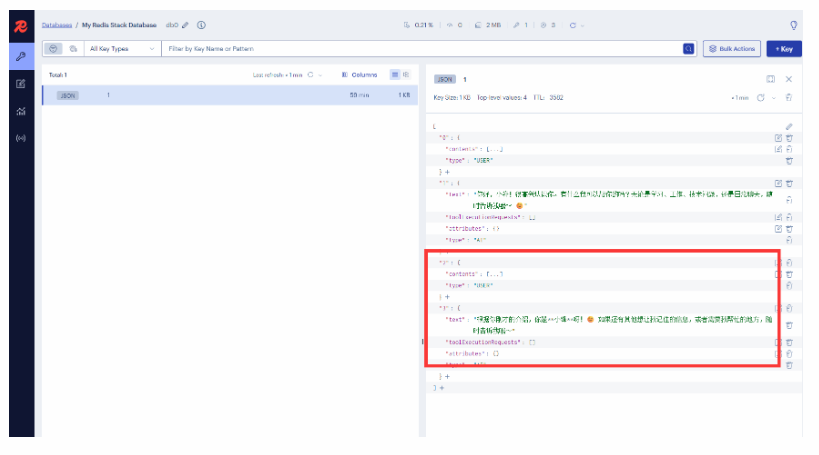Edit the "0" object in JSON tree
Screen dimensions: 819x455
[778, 138]
